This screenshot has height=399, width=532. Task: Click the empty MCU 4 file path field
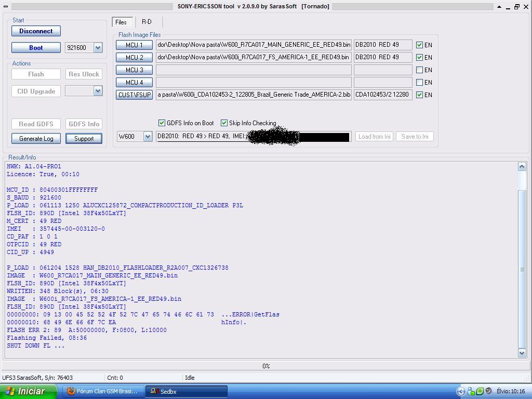point(254,82)
